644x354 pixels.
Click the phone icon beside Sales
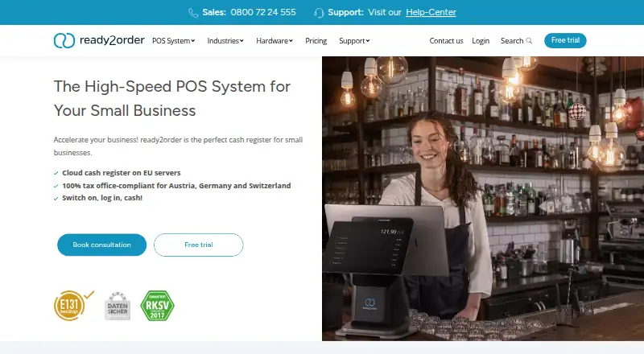click(x=193, y=13)
